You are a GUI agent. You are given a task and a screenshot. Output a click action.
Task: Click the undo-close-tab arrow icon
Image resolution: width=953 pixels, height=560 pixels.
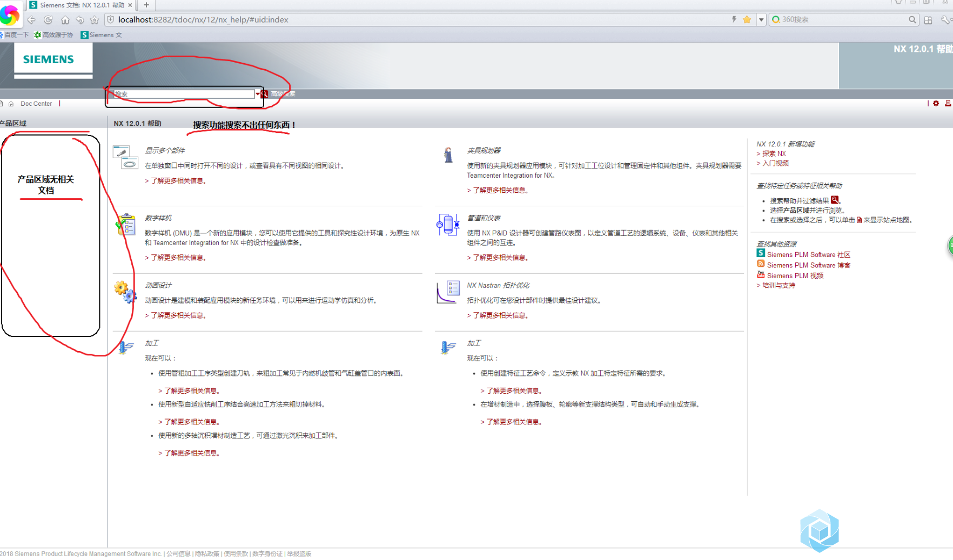[x=80, y=20]
